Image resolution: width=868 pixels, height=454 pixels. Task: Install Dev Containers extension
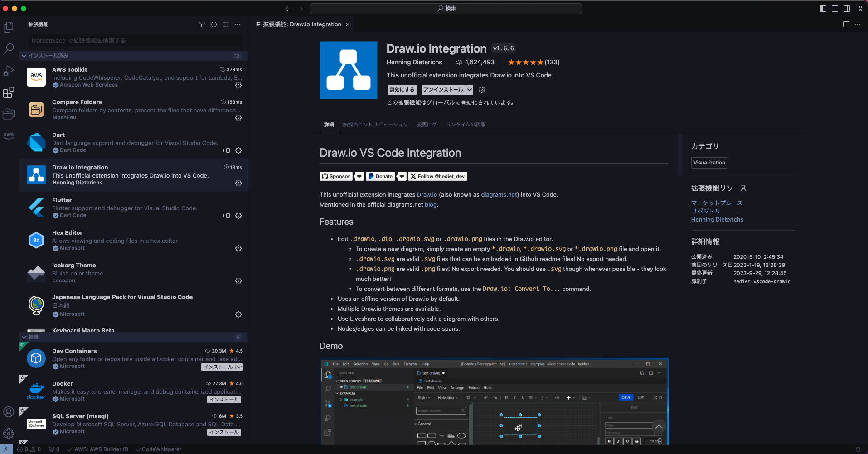coord(218,367)
